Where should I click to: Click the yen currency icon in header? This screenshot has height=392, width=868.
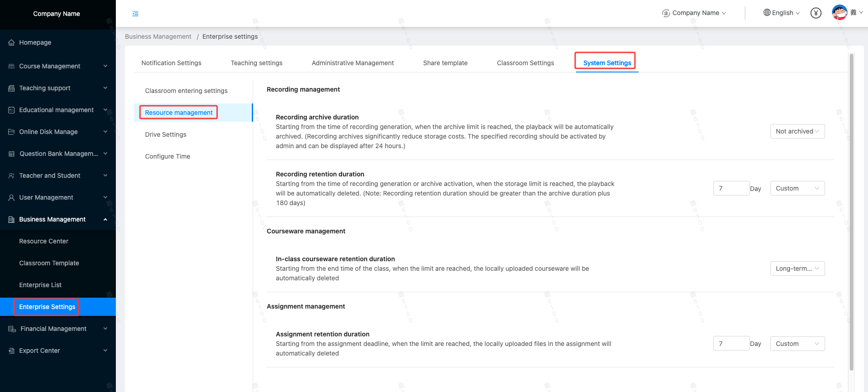[x=816, y=13]
